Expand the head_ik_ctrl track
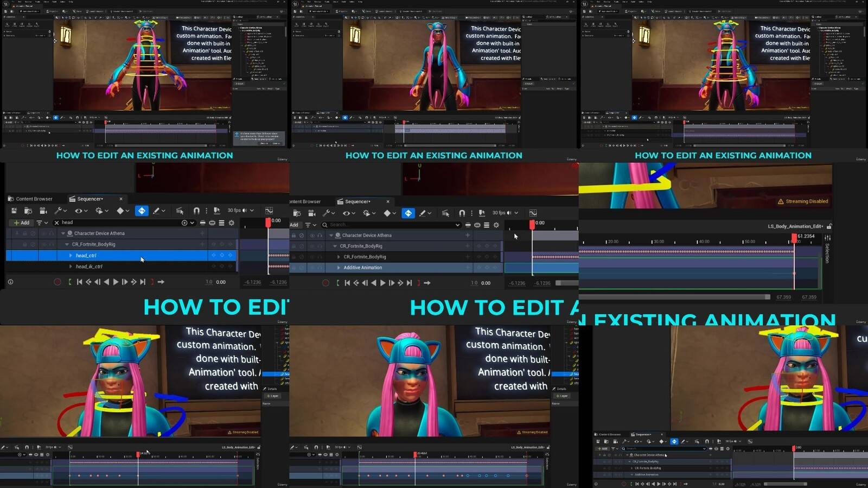This screenshot has height=488, width=868. (x=71, y=267)
